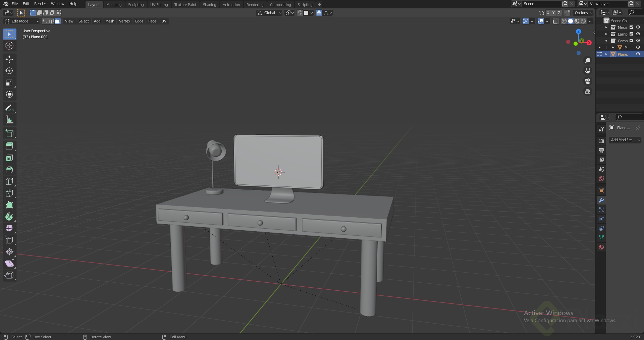644x340 pixels.
Task: Click the Toggle camera view icon
Action: (588, 81)
